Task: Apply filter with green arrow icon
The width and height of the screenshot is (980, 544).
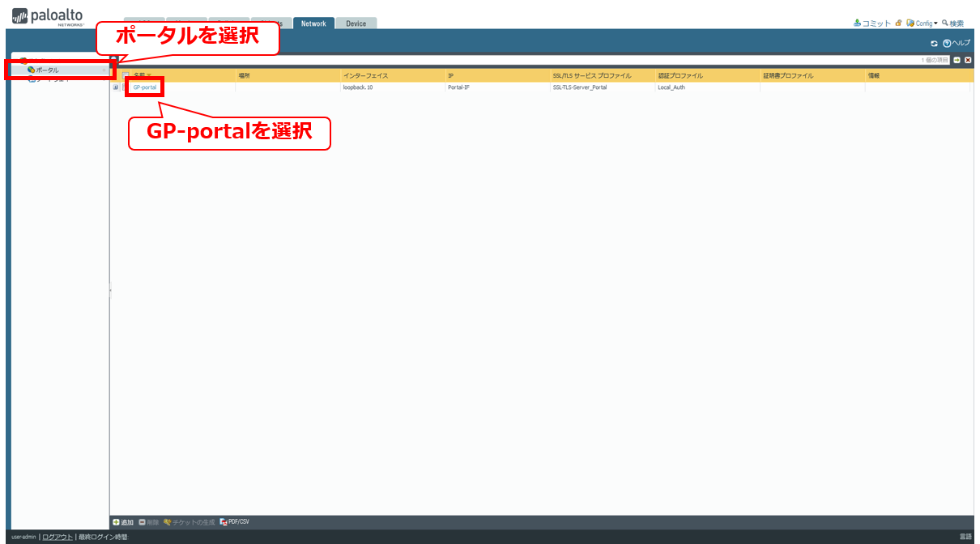Action: (x=957, y=60)
